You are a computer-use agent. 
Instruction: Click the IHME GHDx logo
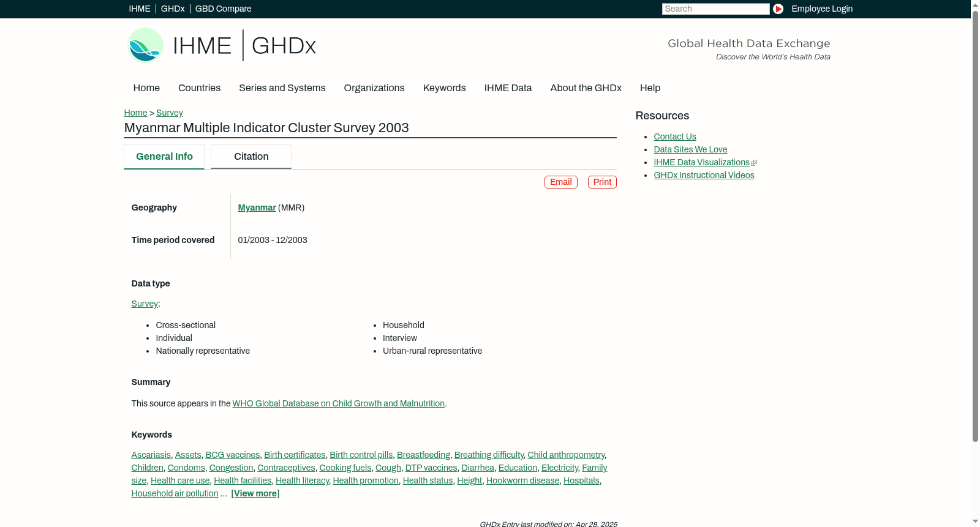coord(222,45)
